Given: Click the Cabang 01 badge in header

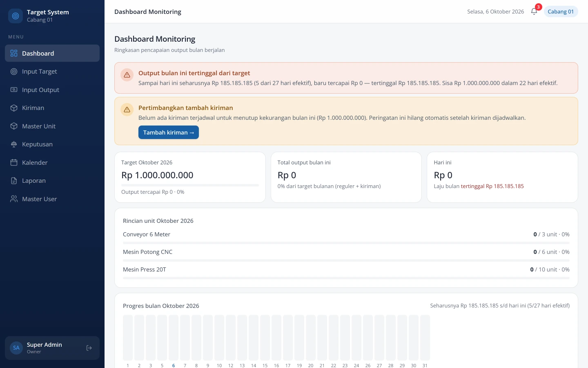Looking at the screenshot, I should (x=561, y=11).
